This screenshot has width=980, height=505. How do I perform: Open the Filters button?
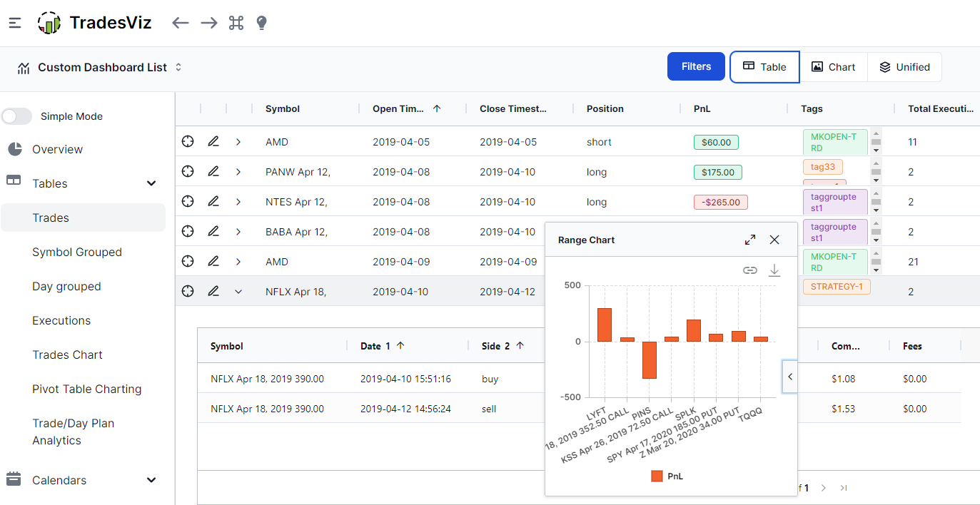(696, 66)
